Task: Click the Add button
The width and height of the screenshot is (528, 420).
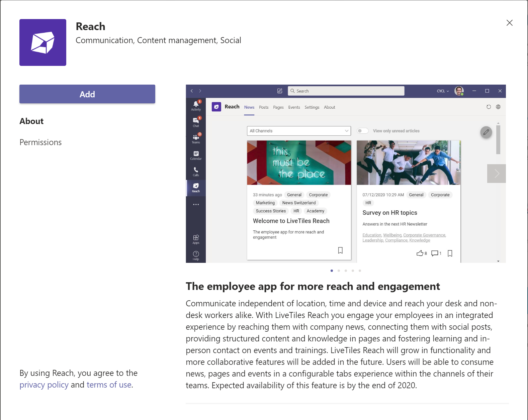Action: 87,94
